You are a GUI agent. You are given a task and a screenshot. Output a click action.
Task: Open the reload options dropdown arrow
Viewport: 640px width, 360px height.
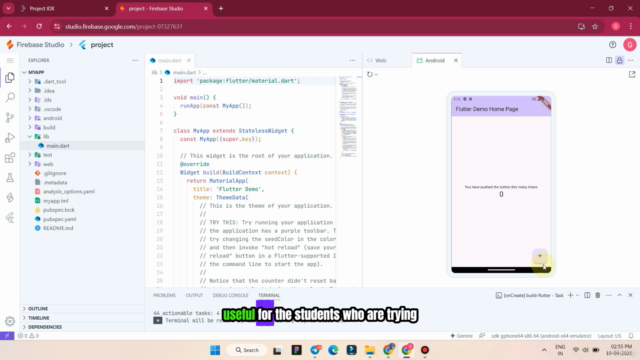point(376,75)
